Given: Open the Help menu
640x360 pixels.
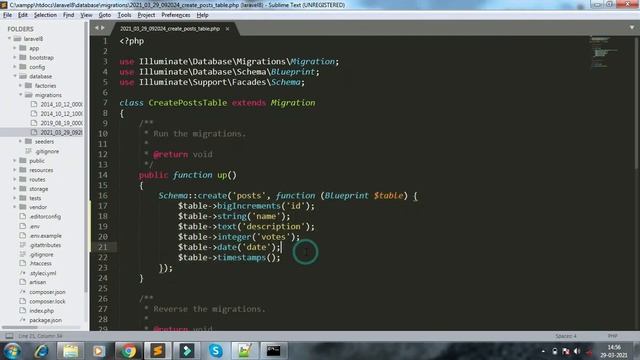Looking at the screenshot, I should point(202,15).
